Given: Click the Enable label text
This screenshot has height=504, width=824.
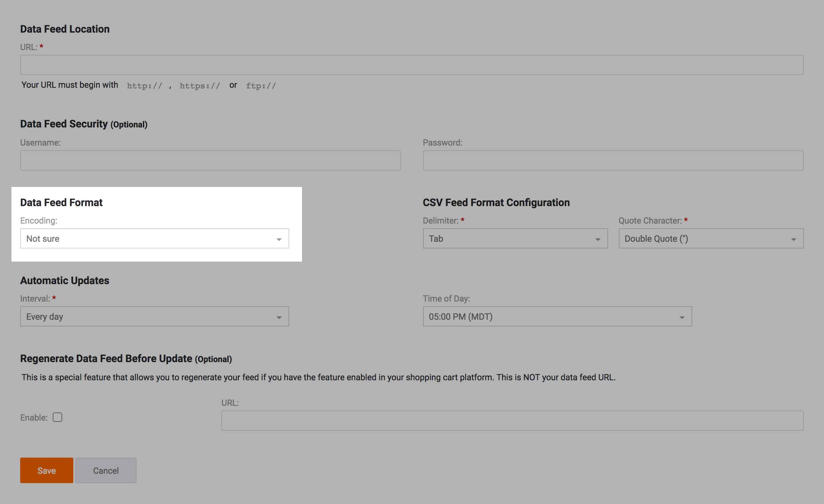Looking at the screenshot, I should 34,418.
